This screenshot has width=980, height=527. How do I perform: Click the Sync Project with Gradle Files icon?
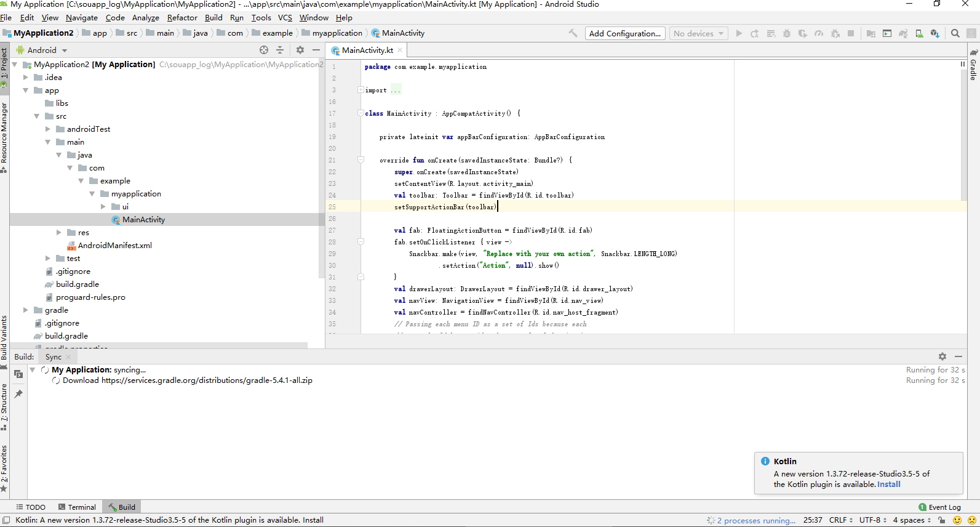pos(903,33)
